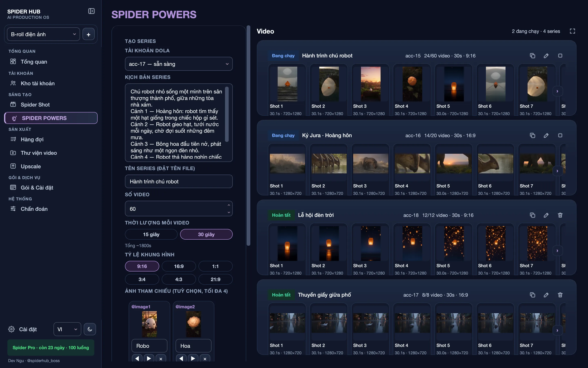Viewport: 588px width, 368px height.
Task: Click the series form panel scrollbar
Action: [248, 136]
